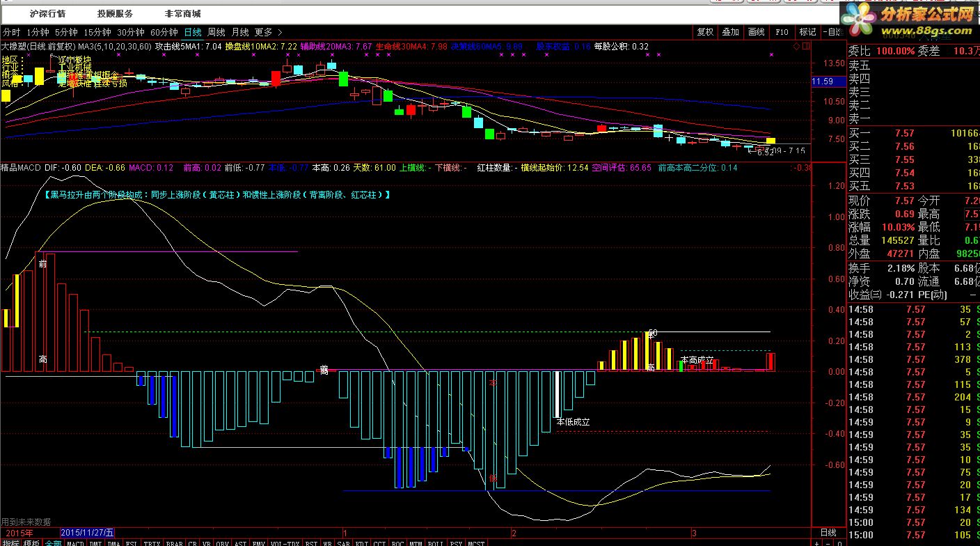The image size is (980, 546).
Task: Switch sub-chart to ASI indicator
Action: [x=241, y=542]
